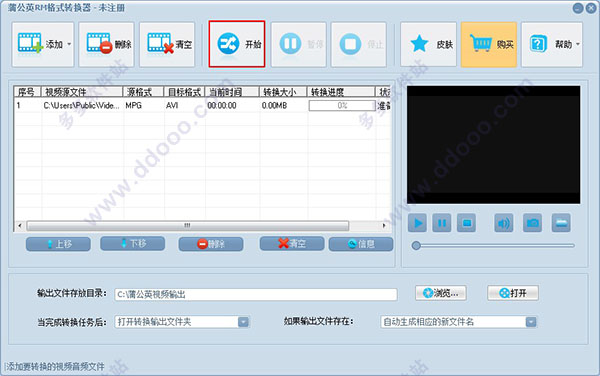Mute the preview volume speaker icon
Image resolution: width=600 pixels, height=376 pixels.
(x=504, y=223)
